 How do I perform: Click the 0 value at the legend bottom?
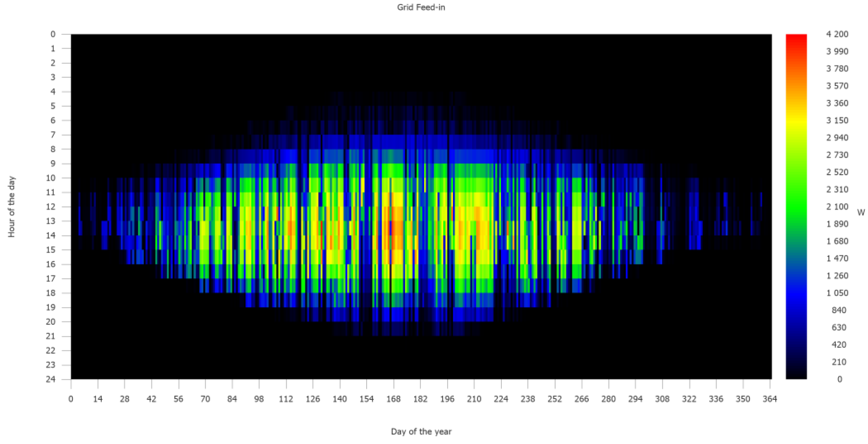(840, 379)
